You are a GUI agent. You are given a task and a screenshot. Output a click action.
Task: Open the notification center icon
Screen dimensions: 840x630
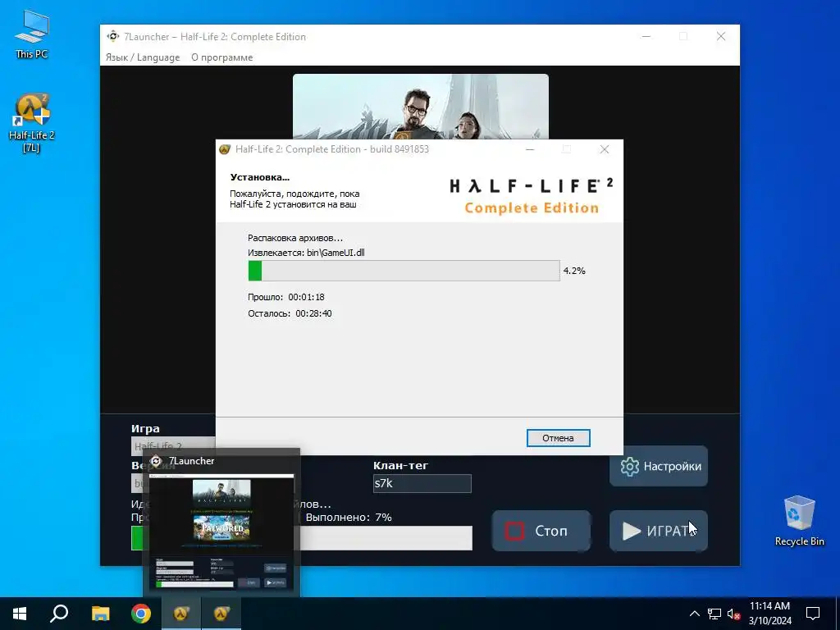[813, 614]
